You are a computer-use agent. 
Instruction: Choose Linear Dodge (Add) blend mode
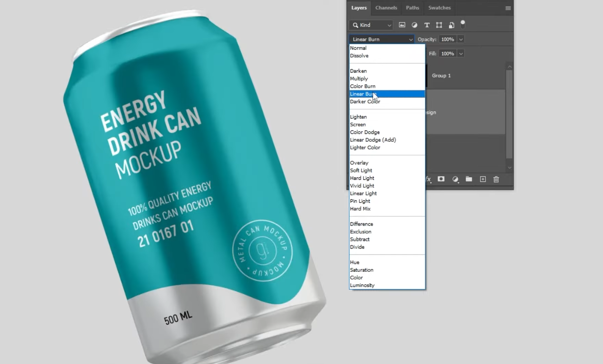click(387, 140)
